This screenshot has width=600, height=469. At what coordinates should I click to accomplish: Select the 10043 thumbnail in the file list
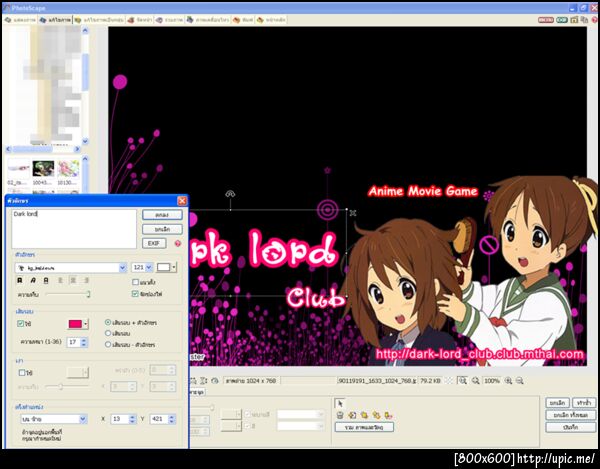click(x=43, y=172)
